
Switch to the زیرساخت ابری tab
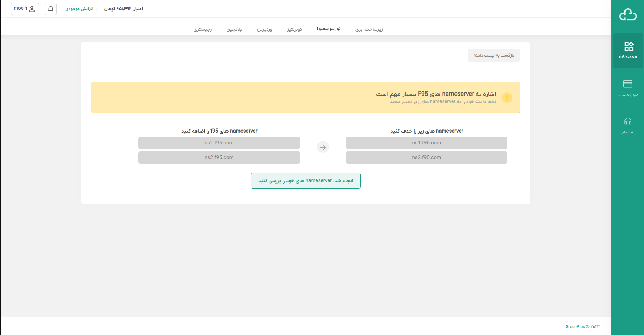369,29
